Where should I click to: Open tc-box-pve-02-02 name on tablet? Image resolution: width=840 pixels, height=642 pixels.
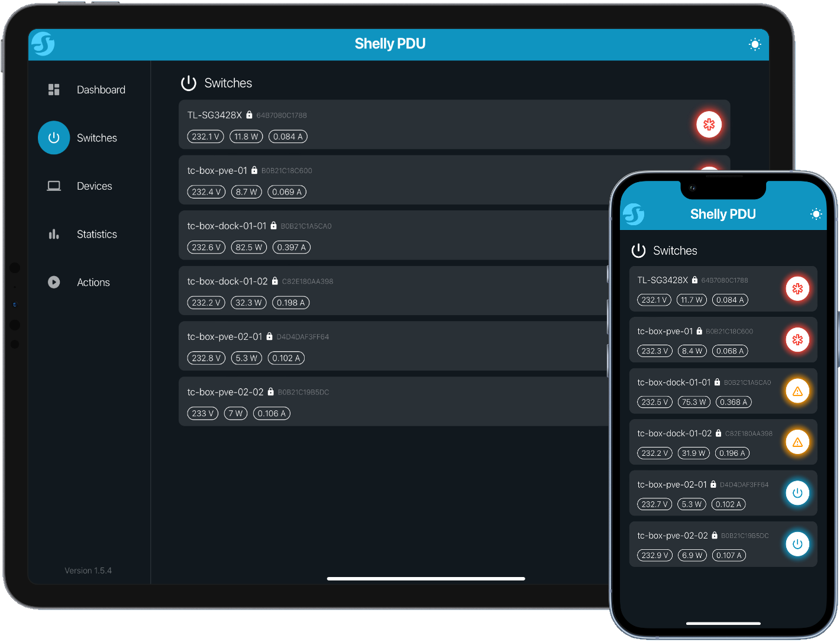[225, 392]
